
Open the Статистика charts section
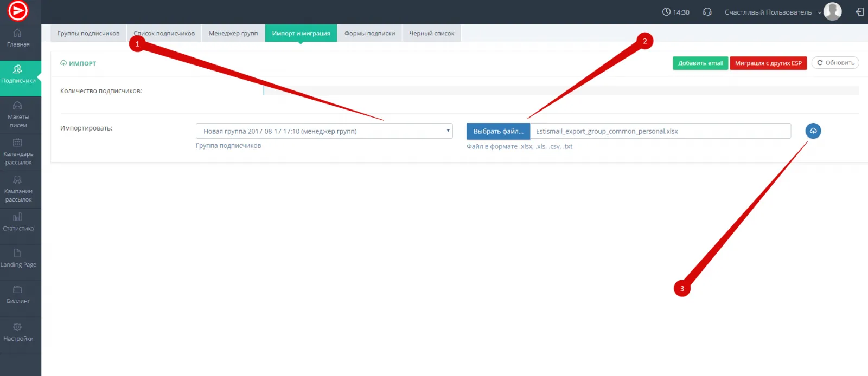18,222
